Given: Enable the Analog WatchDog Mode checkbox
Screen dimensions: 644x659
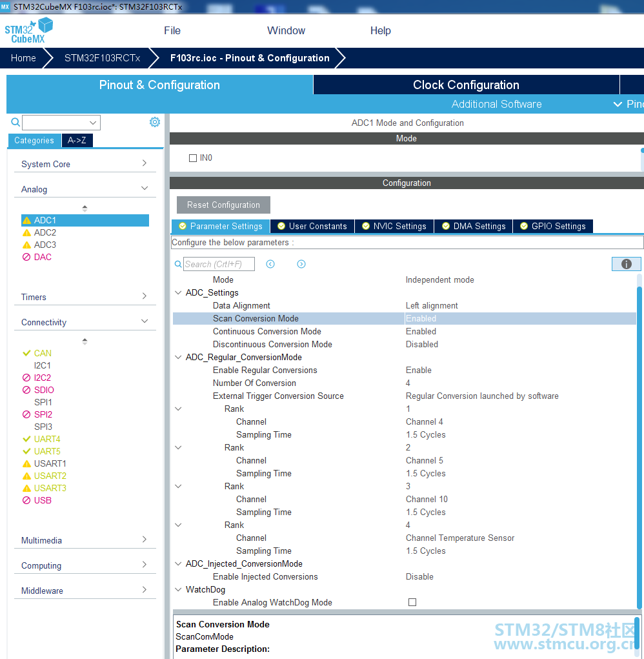Looking at the screenshot, I should 412,602.
